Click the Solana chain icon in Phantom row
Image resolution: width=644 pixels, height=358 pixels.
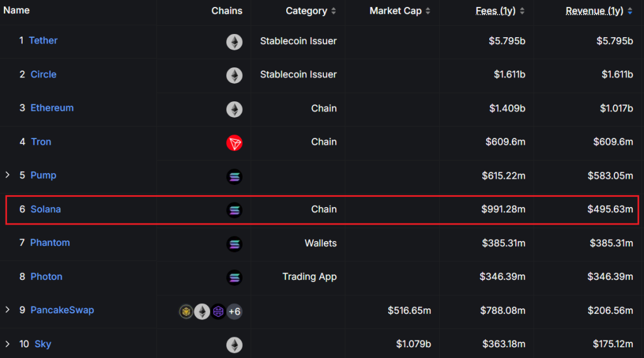coord(234,244)
